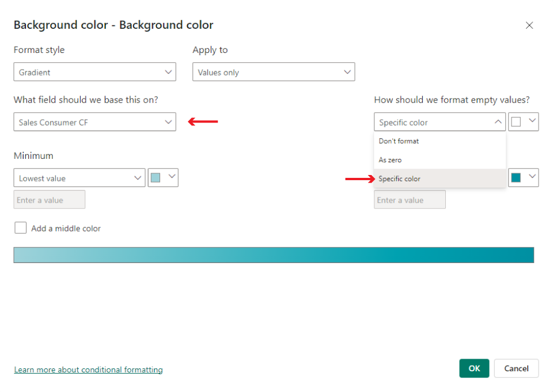The image size is (553, 392).
Task: Open the empty values white color picker
Action: pos(524,122)
